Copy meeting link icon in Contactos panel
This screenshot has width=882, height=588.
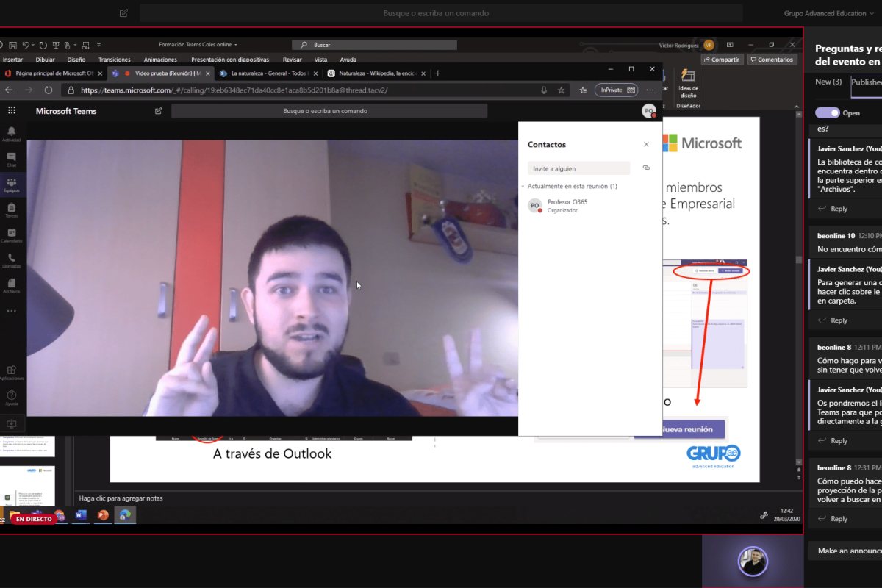646,168
